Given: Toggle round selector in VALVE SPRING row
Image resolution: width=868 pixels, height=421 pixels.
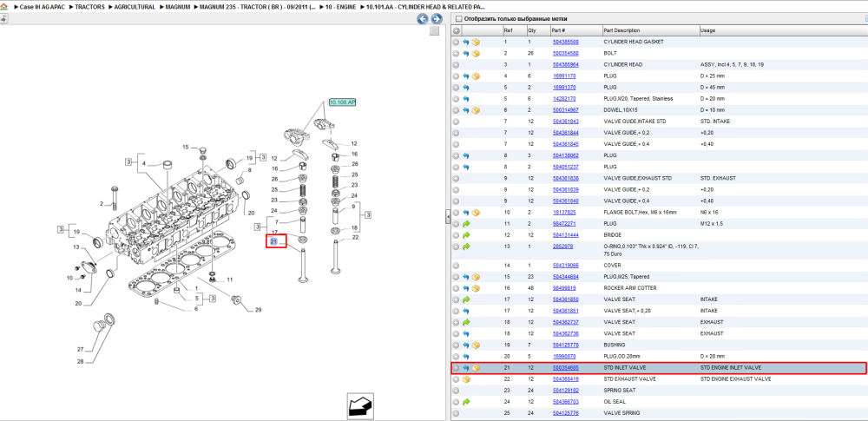Looking at the screenshot, I should click(457, 412).
